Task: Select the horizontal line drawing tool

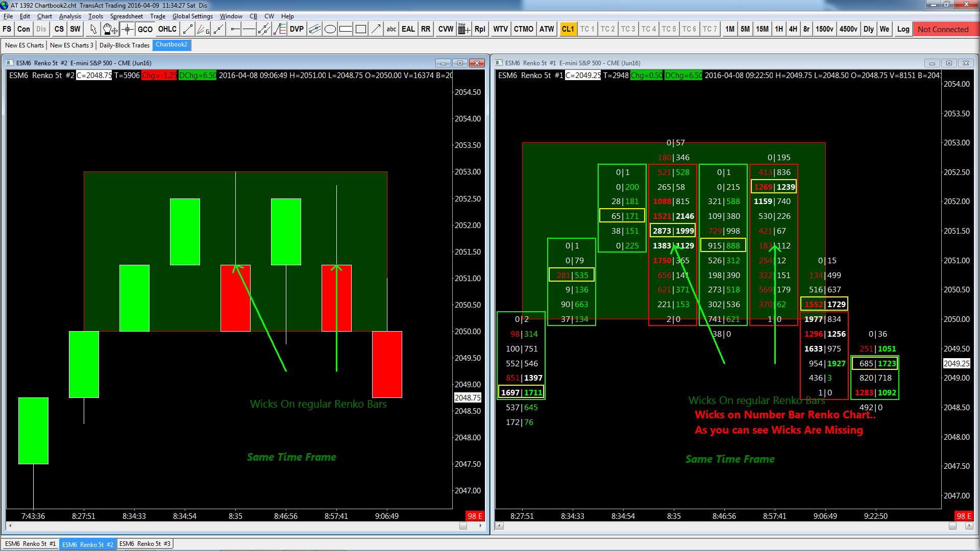Action: [x=249, y=29]
